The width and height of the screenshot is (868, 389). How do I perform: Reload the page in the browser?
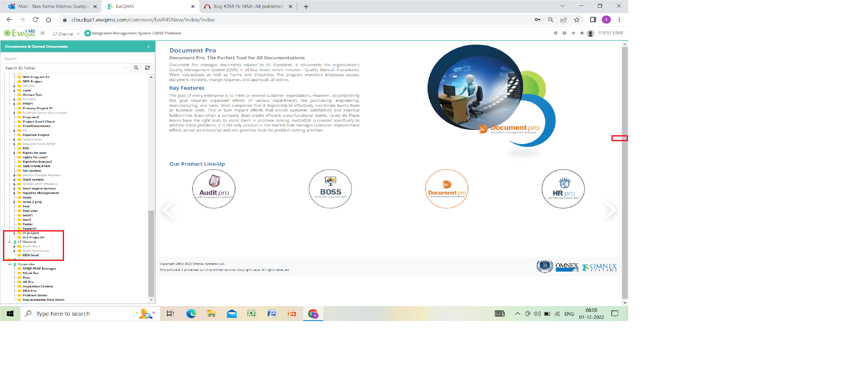[35, 19]
